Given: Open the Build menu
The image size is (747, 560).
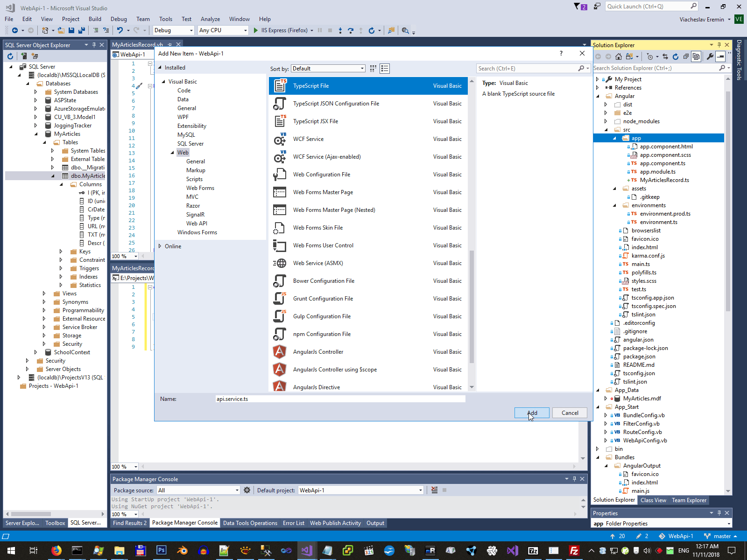Looking at the screenshot, I should click(95, 19).
